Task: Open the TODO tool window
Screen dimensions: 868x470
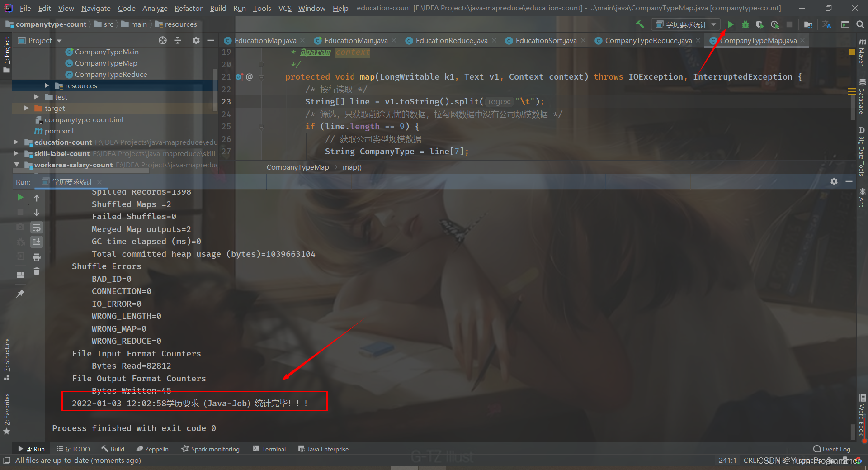Action: point(73,449)
